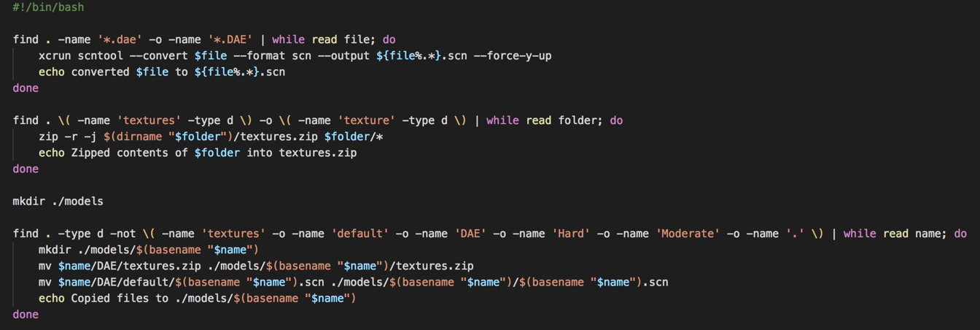Click the word 'contents'

pyautogui.click(x=142, y=153)
